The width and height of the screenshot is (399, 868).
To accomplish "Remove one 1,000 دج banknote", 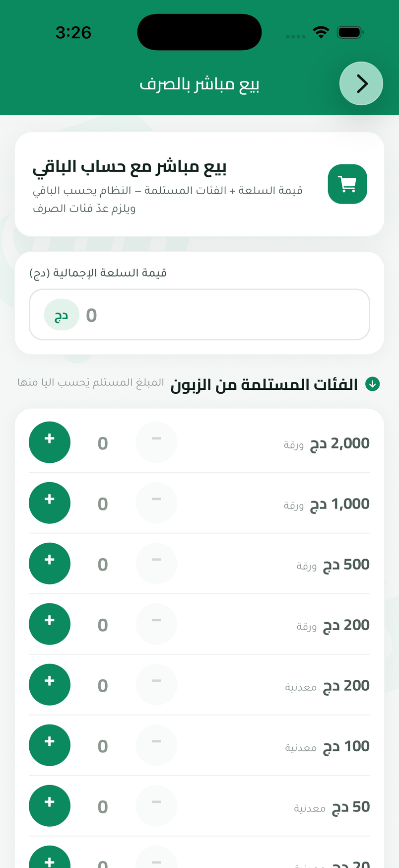I will 156,503.
